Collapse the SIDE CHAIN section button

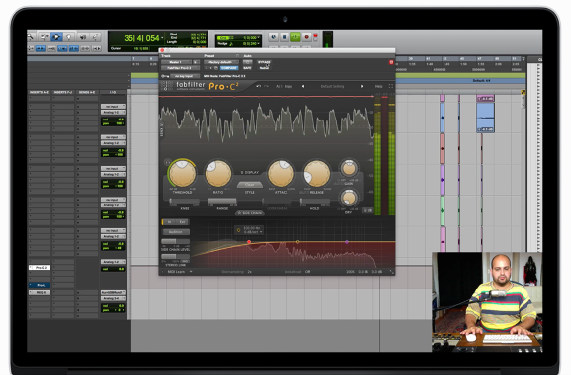(x=250, y=213)
